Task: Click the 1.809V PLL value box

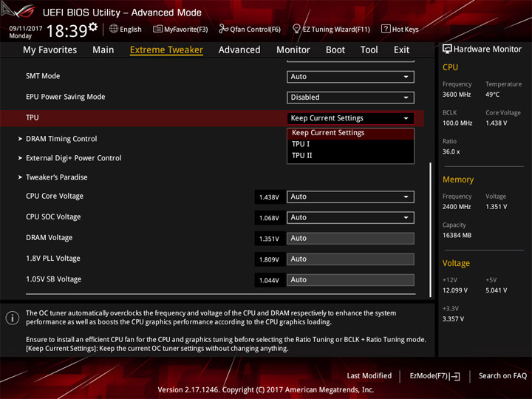Action: click(x=270, y=259)
